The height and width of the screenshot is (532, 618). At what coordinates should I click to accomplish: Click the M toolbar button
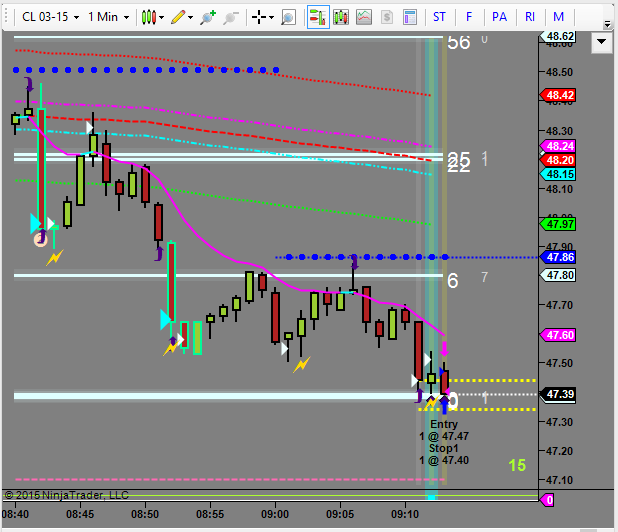[x=558, y=17]
